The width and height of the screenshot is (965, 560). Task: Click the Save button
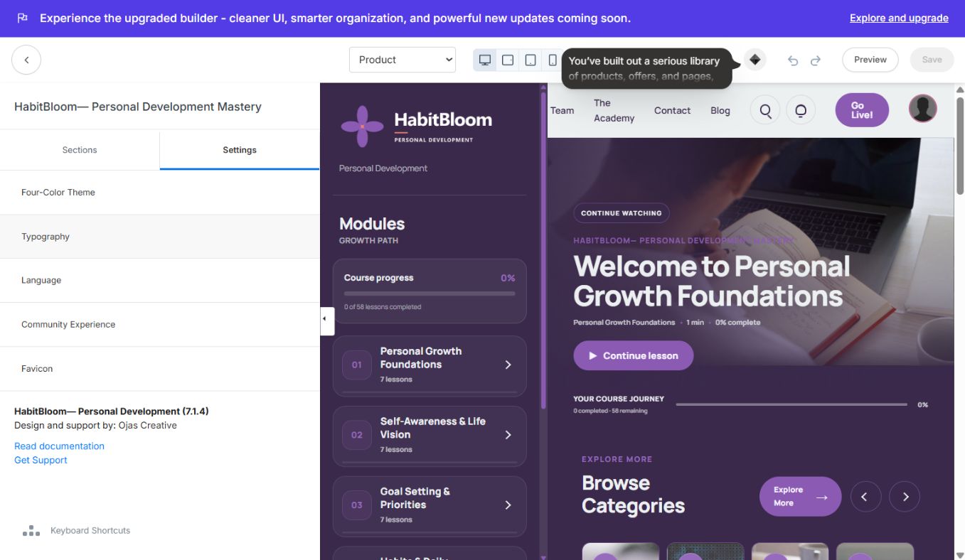pyautogui.click(x=932, y=60)
